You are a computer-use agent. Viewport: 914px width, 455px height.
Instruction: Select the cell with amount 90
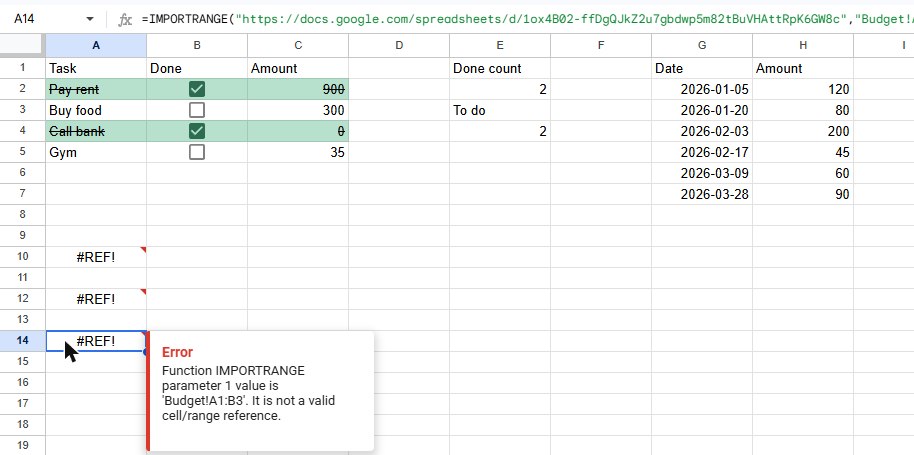click(803, 194)
